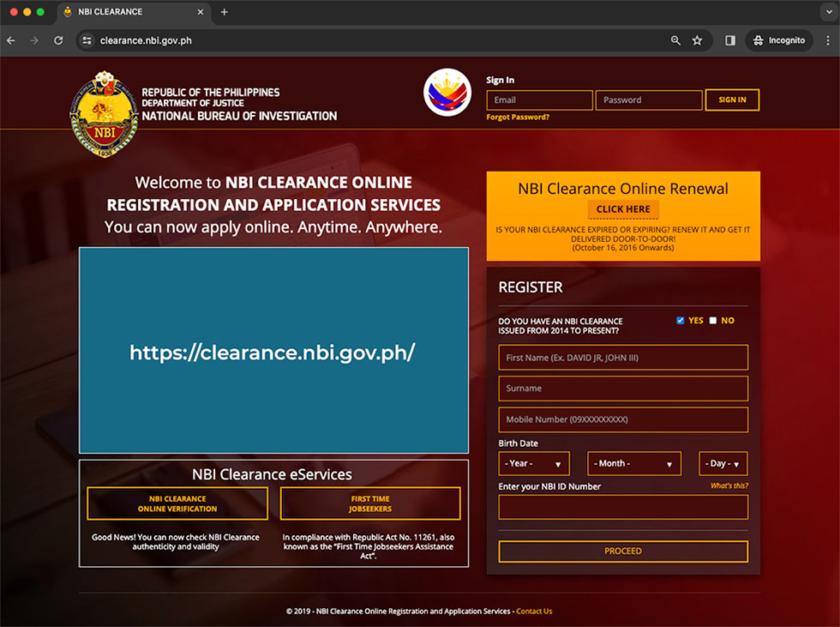Expand the tab search chevron
Screen dimensions: 840x627
[x=829, y=12]
